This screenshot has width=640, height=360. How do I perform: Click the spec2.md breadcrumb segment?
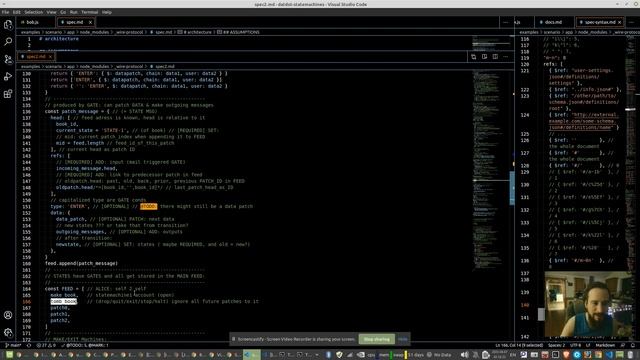click(x=162, y=67)
